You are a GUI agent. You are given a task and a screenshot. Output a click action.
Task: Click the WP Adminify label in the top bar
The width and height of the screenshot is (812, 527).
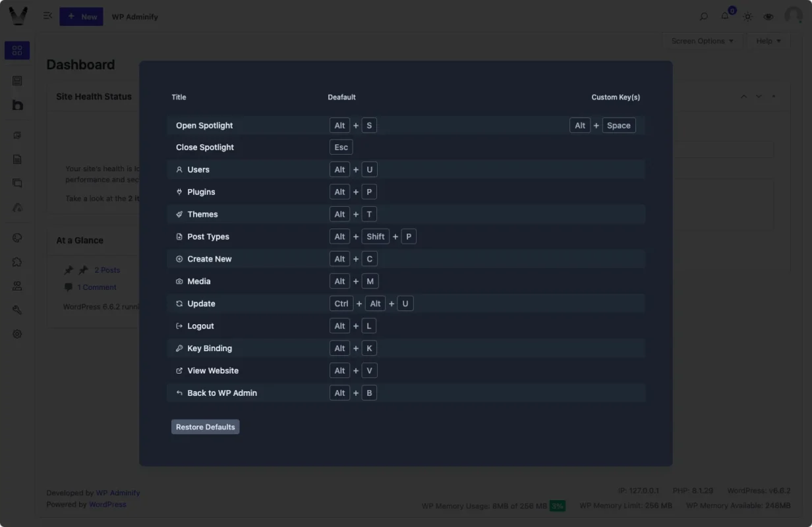134,16
